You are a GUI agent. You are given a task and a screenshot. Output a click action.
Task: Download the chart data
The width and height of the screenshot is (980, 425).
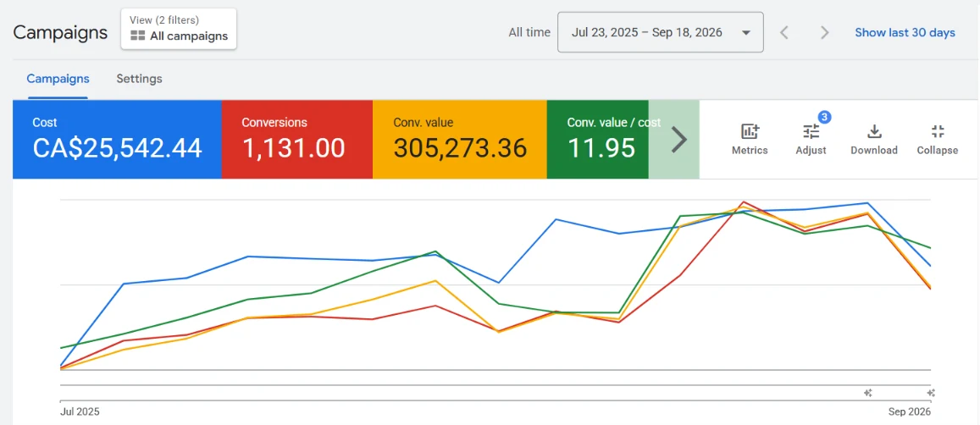tap(874, 140)
